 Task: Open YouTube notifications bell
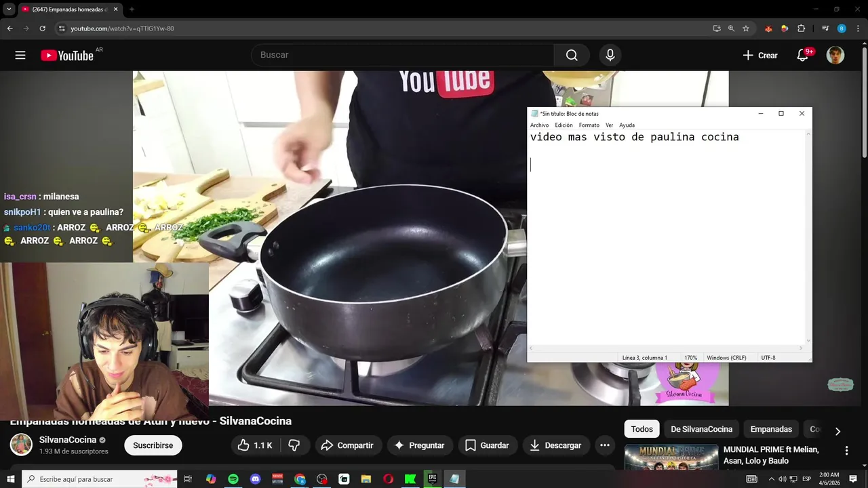[803, 56]
